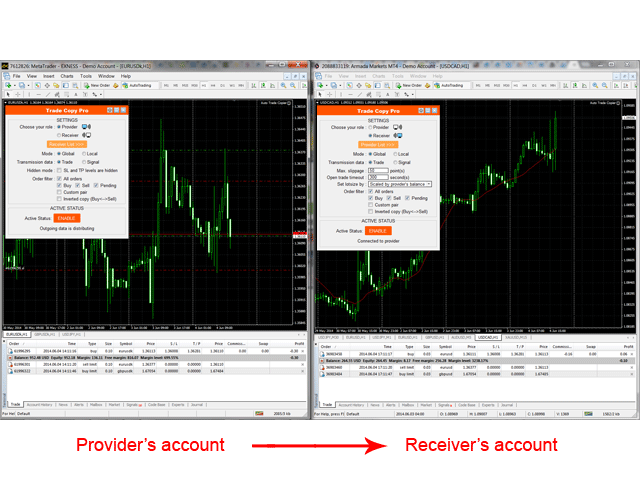Select the trendline tool in EXNESS window
The image size is (640, 480).
48,94
